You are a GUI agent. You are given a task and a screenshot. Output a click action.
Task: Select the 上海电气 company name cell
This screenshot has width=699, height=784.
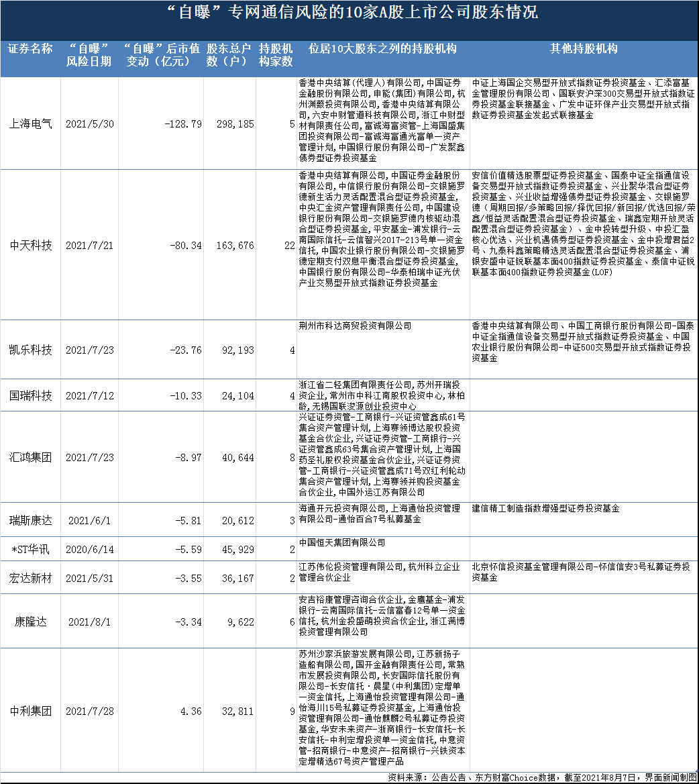tap(30, 124)
